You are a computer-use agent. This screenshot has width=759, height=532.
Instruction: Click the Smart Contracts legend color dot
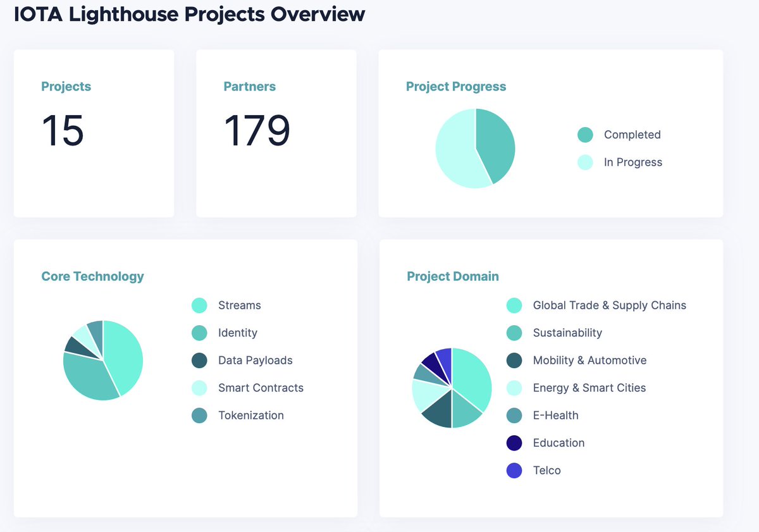click(x=199, y=388)
